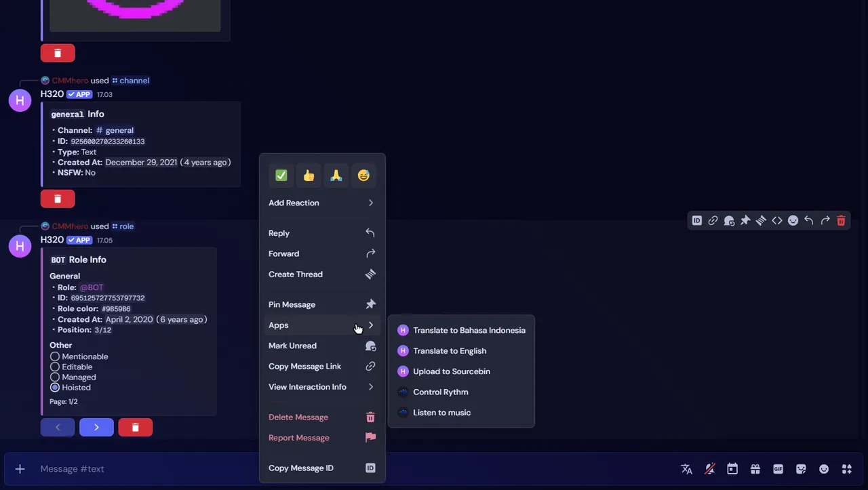Click red delete button under general Info embed

[58, 199]
